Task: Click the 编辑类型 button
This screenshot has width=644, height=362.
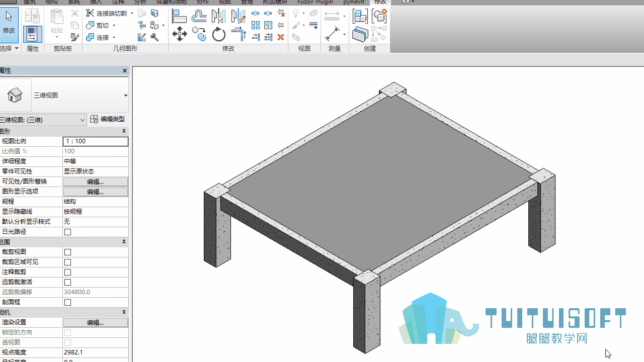Action: [x=108, y=119]
